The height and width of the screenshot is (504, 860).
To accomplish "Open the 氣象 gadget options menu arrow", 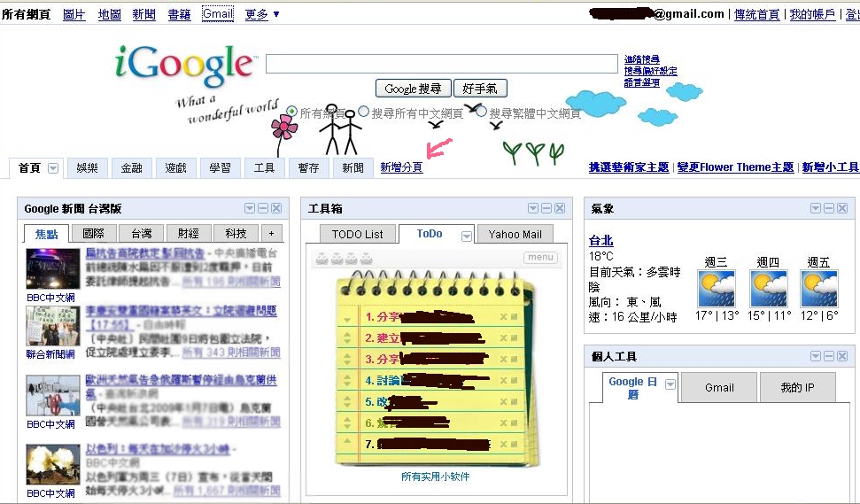I will [x=816, y=208].
